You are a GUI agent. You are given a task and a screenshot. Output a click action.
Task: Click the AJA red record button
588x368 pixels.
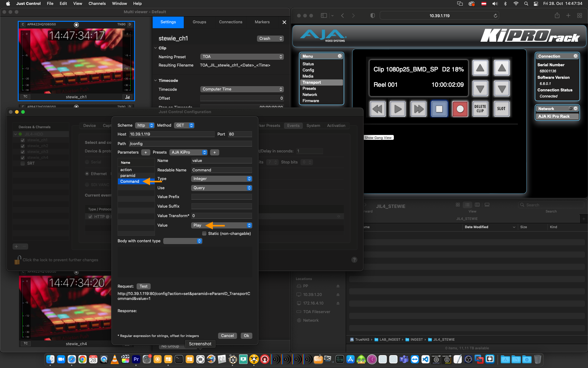[460, 109]
